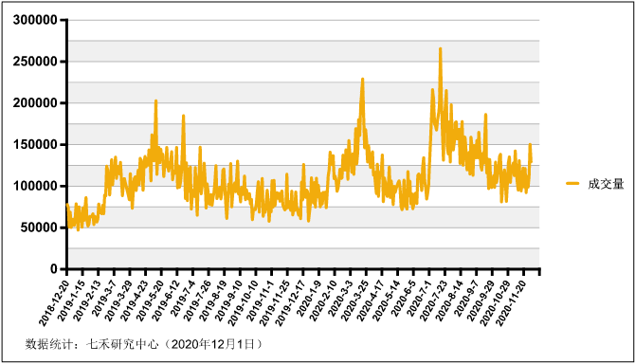Click the May 2019 volume spike
635x364 pixels.
click(x=156, y=101)
